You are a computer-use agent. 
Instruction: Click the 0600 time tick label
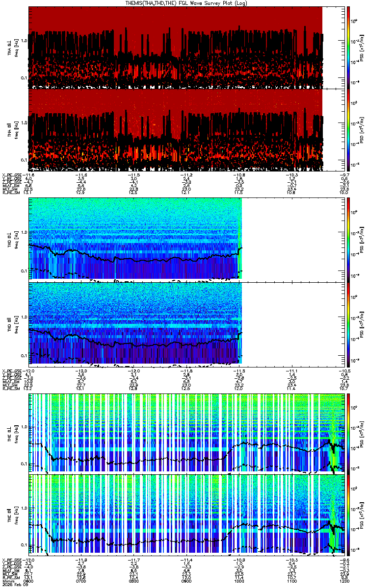[x=29, y=581]
